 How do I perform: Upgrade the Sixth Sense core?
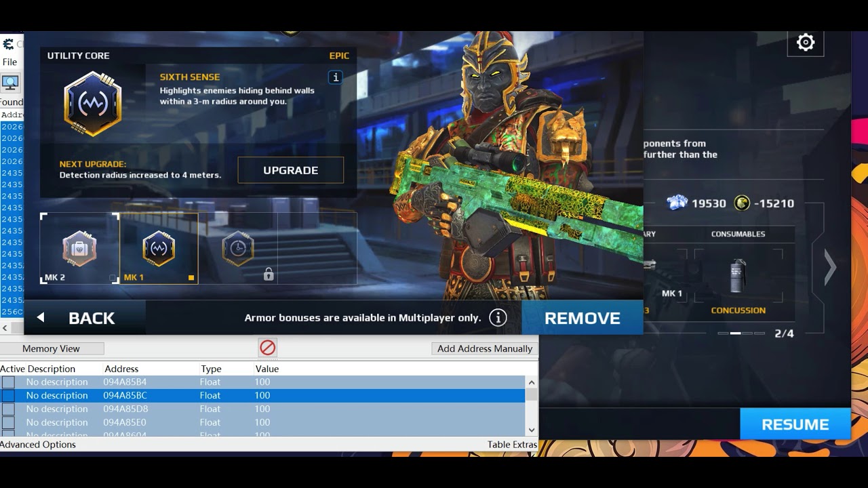click(290, 170)
